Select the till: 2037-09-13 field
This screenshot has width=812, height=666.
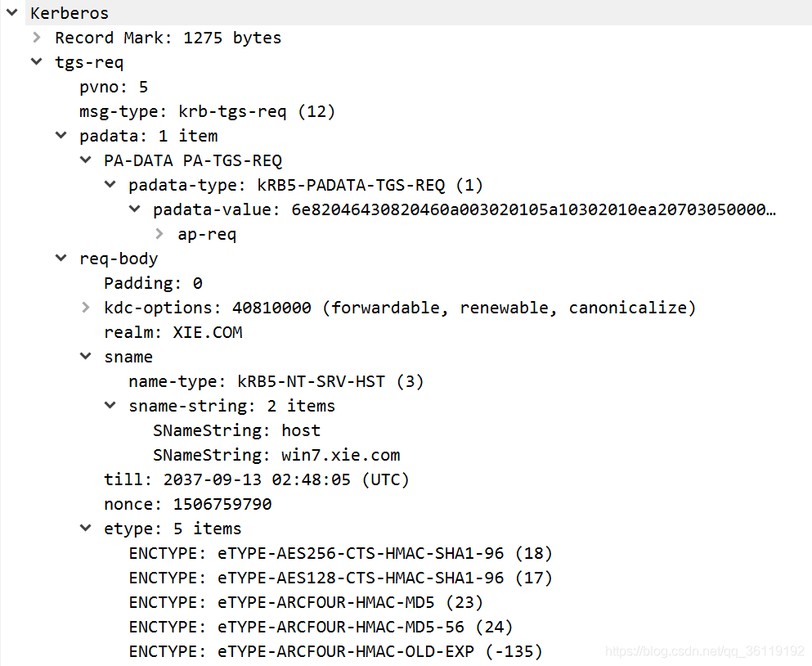(x=256, y=479)
